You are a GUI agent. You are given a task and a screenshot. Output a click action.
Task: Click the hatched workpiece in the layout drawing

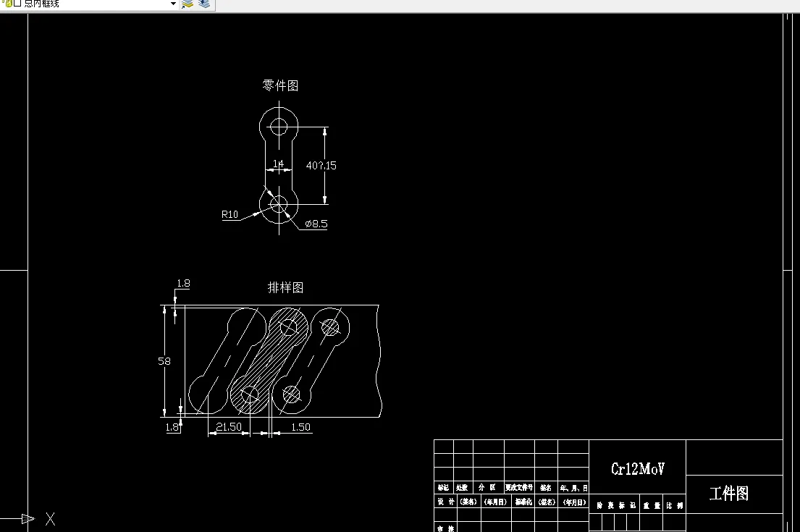(271, 358)
